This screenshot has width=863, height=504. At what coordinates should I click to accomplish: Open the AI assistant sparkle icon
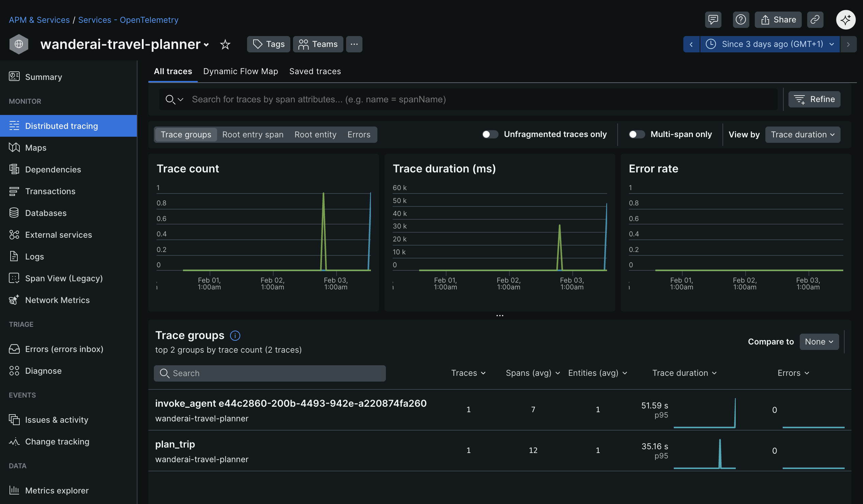point(845,19)
